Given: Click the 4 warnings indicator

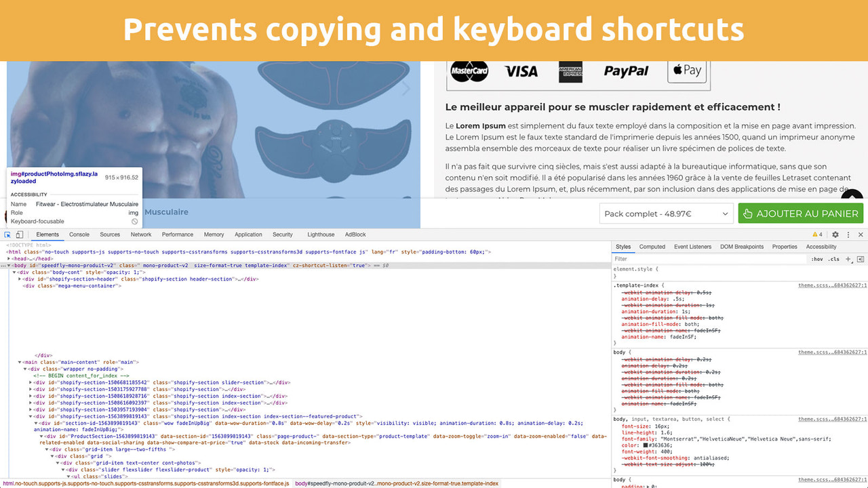Looking at the screenshot, I should [816, 235].
